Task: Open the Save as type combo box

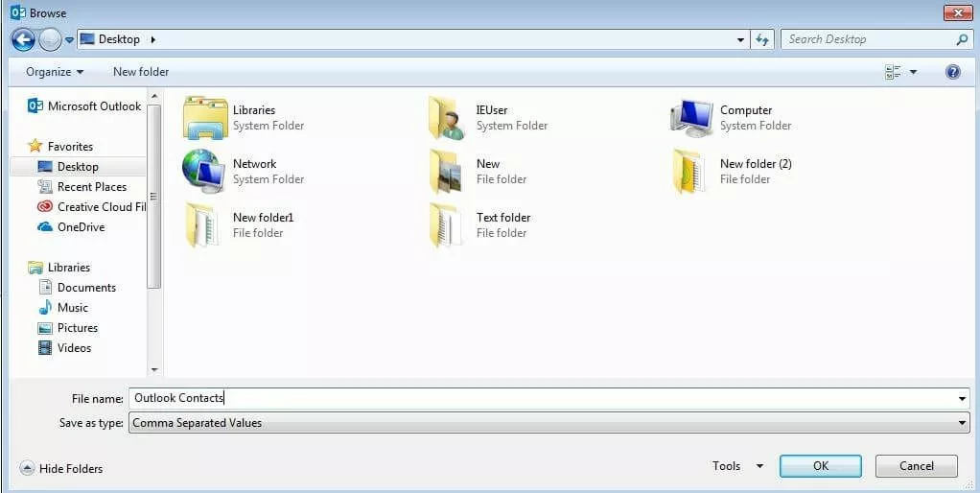Action: (x=549, y=423)
